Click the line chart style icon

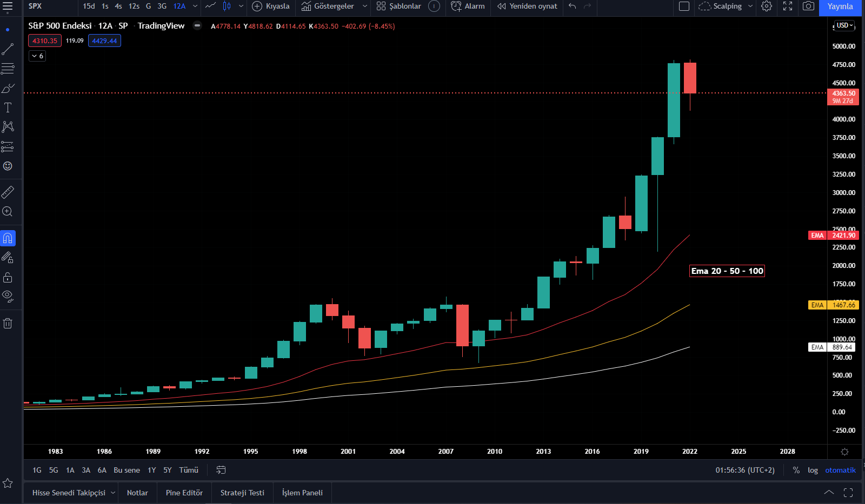tap(211, 6)
